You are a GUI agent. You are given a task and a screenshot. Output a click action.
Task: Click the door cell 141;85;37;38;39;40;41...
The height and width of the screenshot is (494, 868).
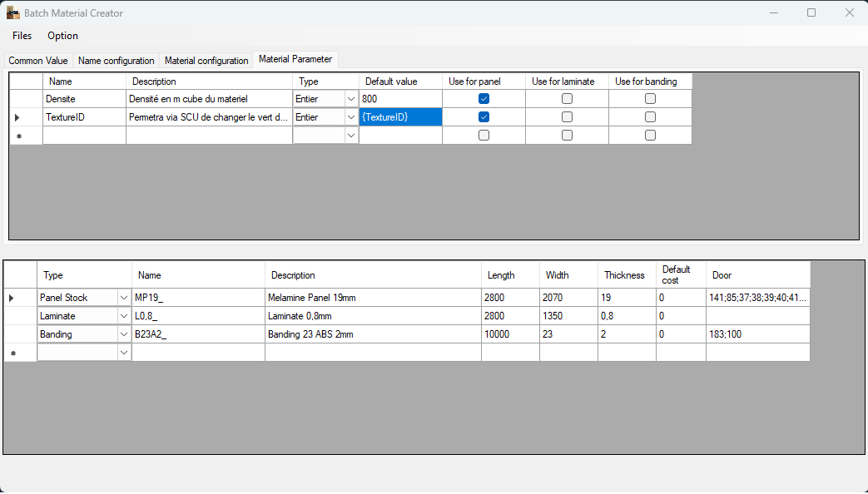point(758,298)
